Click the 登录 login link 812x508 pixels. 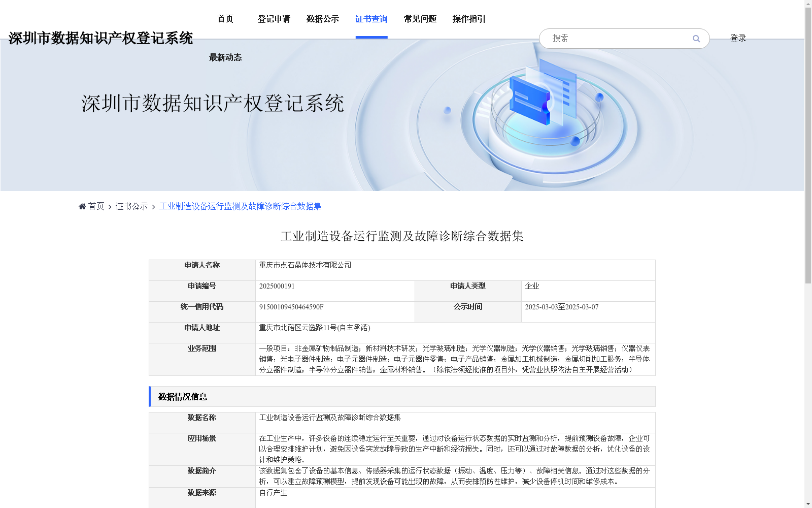(x=738, y=38)
